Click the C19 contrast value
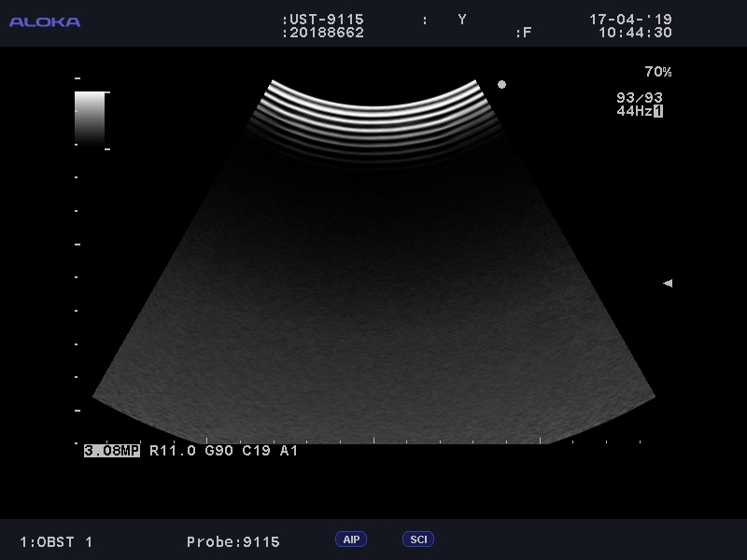747x560 pixels. pos(257,451)
